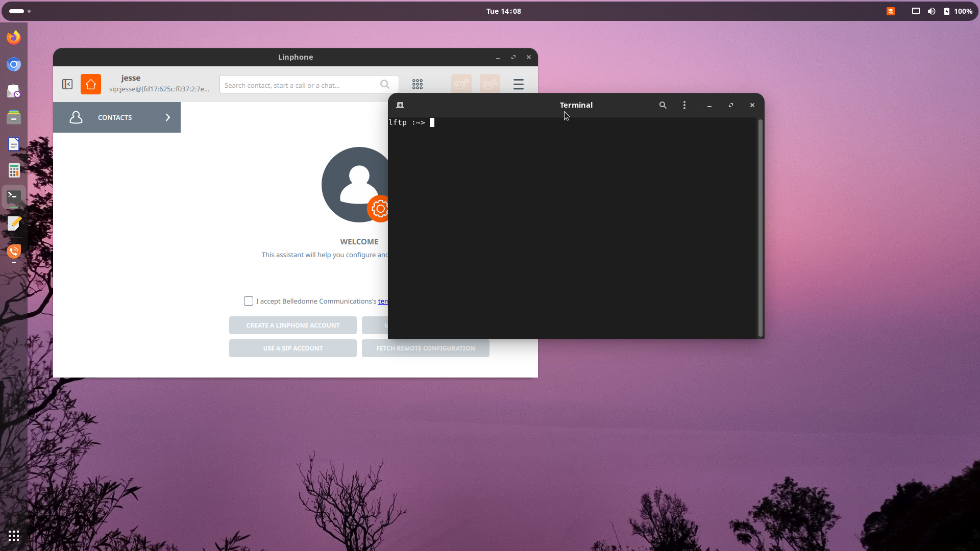Screen dimensions: 980x551
Task: Click the Linphone dock icon
Action: pyautogui.click(x=14, y=251)
